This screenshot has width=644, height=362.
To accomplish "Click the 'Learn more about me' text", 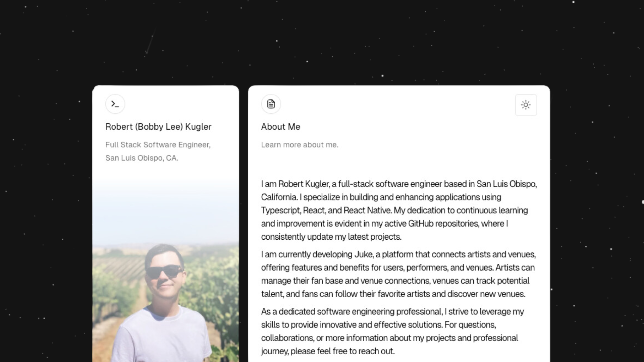I will coord(300,144).
